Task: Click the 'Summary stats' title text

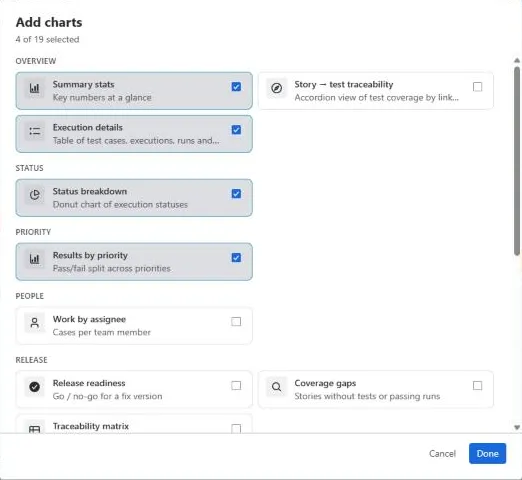Action: [83, 84]
